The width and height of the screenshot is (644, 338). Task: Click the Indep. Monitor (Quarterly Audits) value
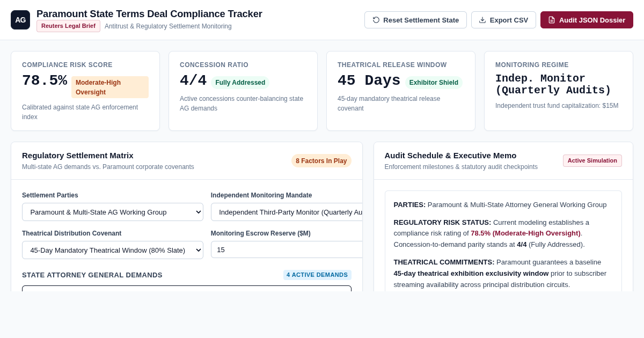click(553, 84)
